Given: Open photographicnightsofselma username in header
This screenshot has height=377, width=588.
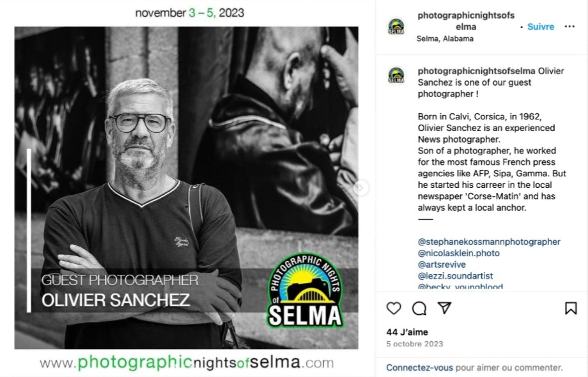Looking at the screenshot, I should click(x=466, y=21).
